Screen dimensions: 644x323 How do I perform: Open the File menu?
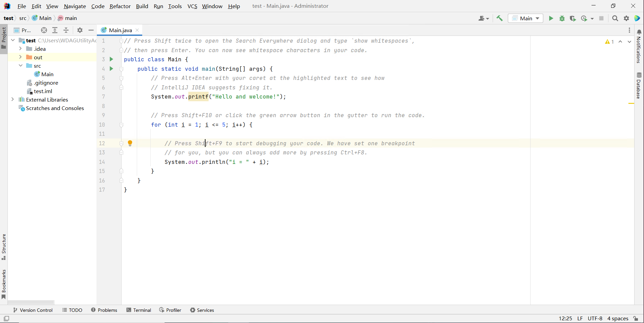coord(22,6)
